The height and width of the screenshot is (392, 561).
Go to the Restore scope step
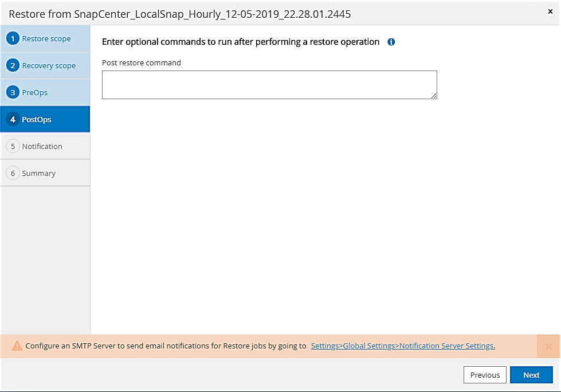(x=46, y=39)
